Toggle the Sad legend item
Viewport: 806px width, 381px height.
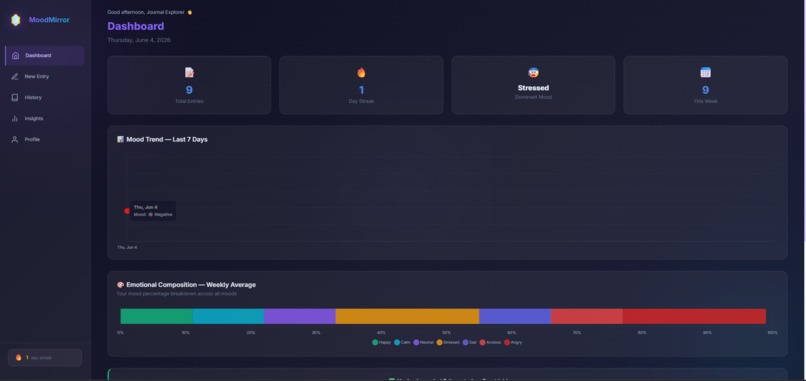[469, 342]
